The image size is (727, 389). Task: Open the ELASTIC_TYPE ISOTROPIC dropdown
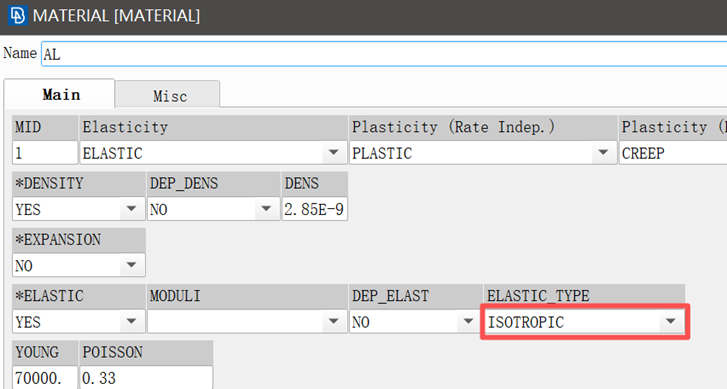click(584, 322)
